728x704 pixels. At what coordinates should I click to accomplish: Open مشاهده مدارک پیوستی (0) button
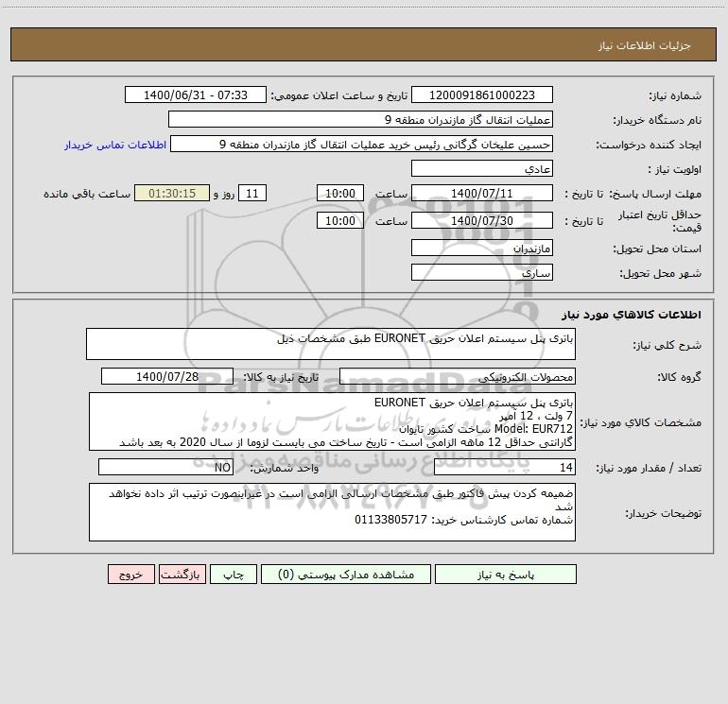tap(345, 574)
